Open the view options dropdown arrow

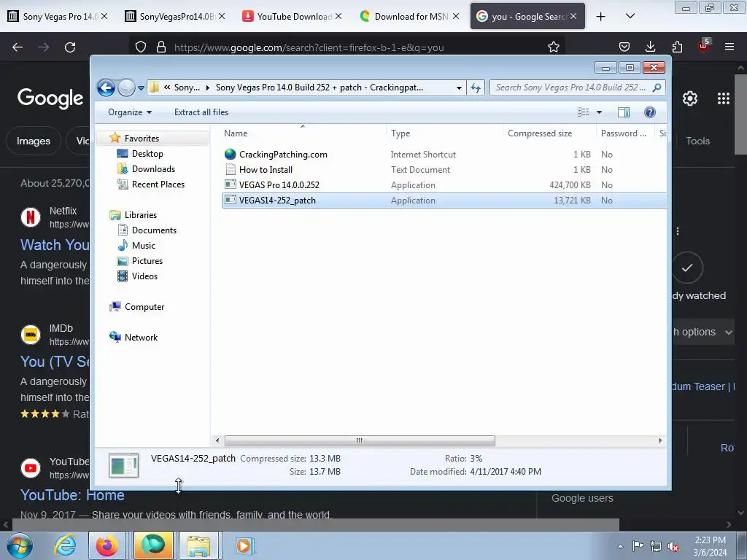pyautogui.click(x=600, y=112)
